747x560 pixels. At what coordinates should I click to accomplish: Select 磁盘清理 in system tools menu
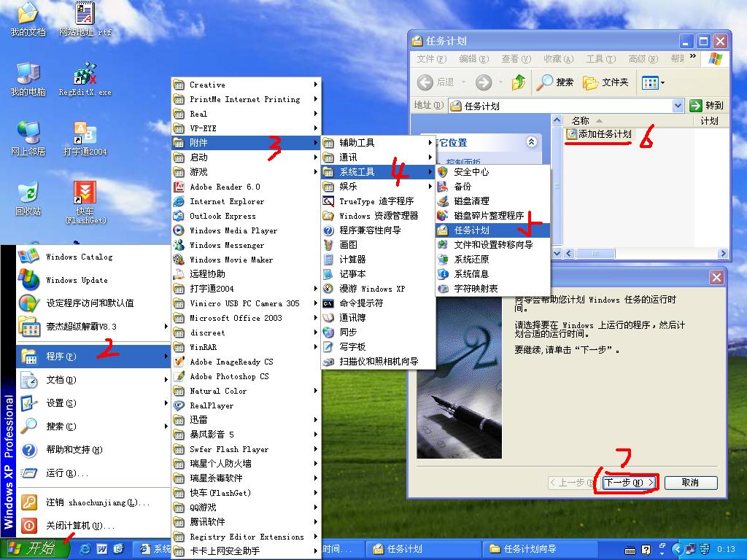click(x=492, y=201)
